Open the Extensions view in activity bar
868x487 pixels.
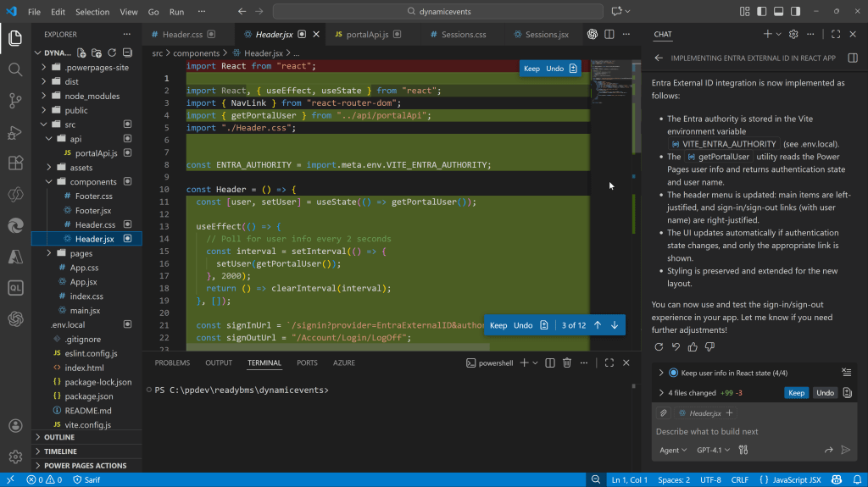15,163
